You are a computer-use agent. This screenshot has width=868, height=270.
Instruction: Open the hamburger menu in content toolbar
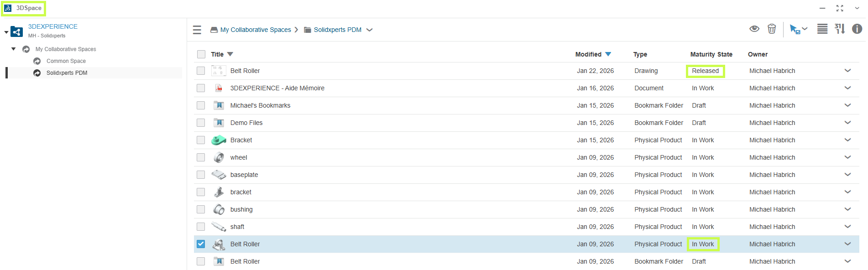coord(197,30)
